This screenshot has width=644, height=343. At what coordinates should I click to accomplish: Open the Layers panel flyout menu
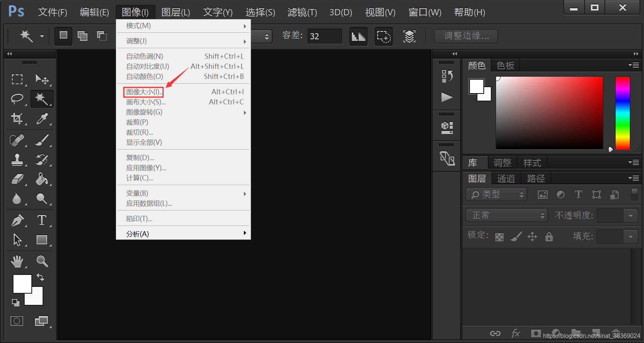(634, 178)
